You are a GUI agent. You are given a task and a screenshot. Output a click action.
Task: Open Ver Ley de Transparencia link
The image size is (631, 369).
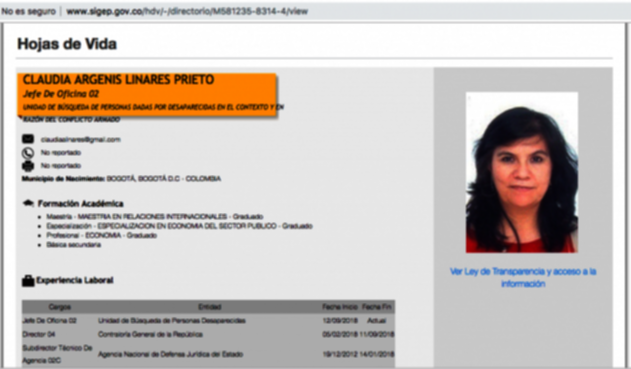523,278
